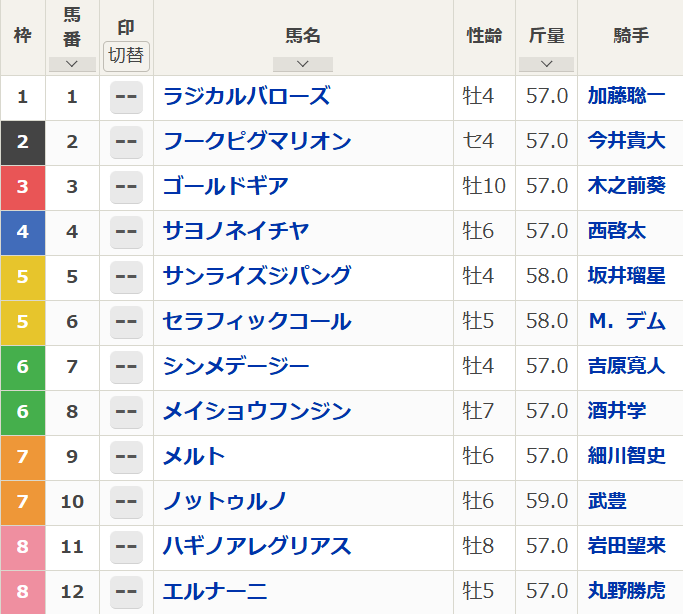The width and height of the screenshot is (683, 614).
Task: Open mark selector for サヨノネイチヤ
Action: [126, 232]
